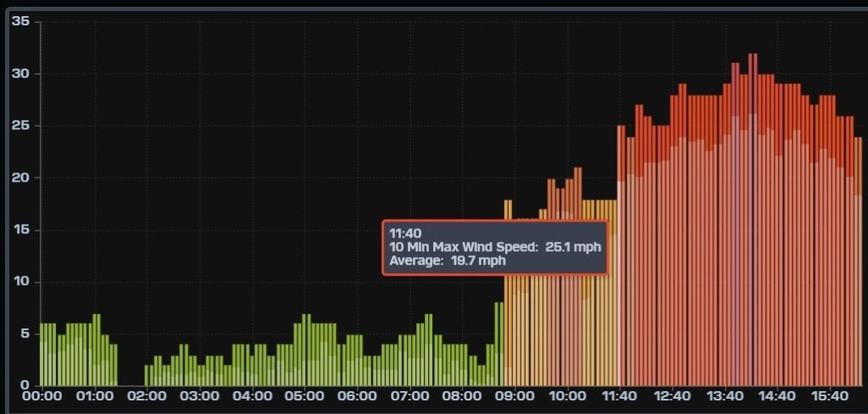The image size is (868, 414).
Task: Click the empty data gap before 02:00
Action: point(131,365)
